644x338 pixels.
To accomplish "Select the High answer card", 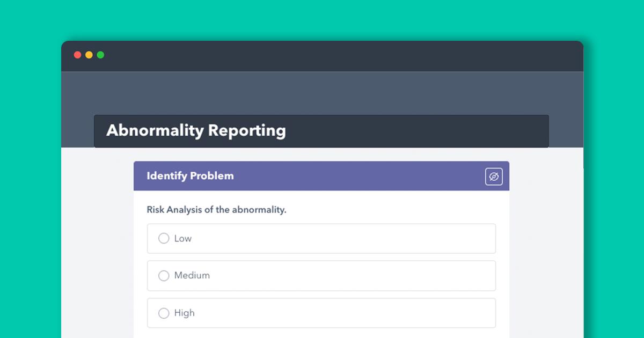I will [321, 313].
